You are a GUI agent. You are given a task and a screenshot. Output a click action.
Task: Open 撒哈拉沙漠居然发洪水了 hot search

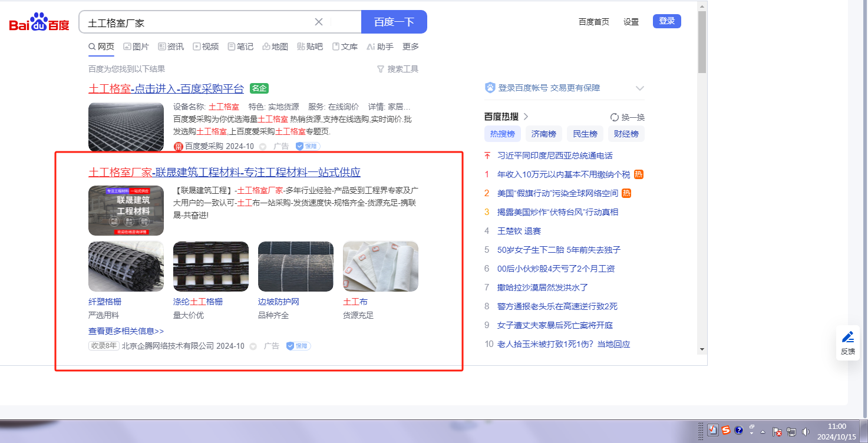click(543, 287)
